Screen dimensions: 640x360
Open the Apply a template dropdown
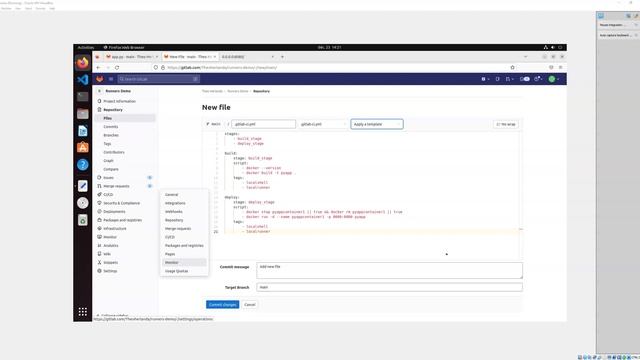click(x=377, y=124)
